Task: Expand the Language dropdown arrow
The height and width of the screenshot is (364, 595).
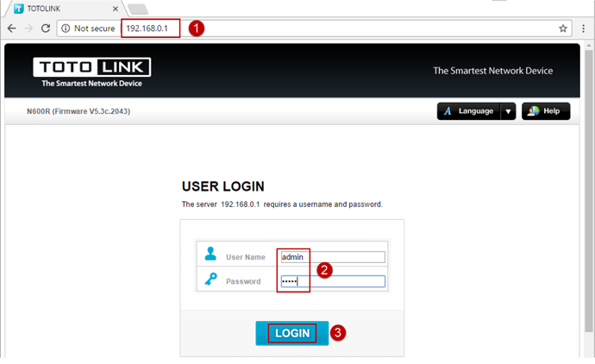Action: [508, 111]
